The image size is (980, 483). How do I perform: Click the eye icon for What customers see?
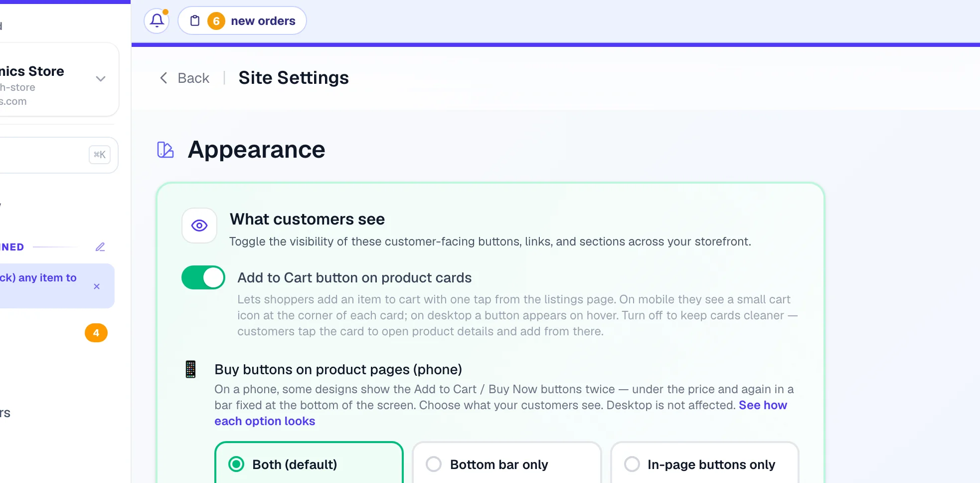pos(199,226)
